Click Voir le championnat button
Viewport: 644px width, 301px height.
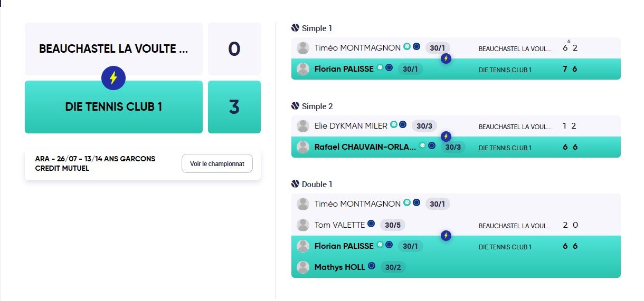(217, 163)
